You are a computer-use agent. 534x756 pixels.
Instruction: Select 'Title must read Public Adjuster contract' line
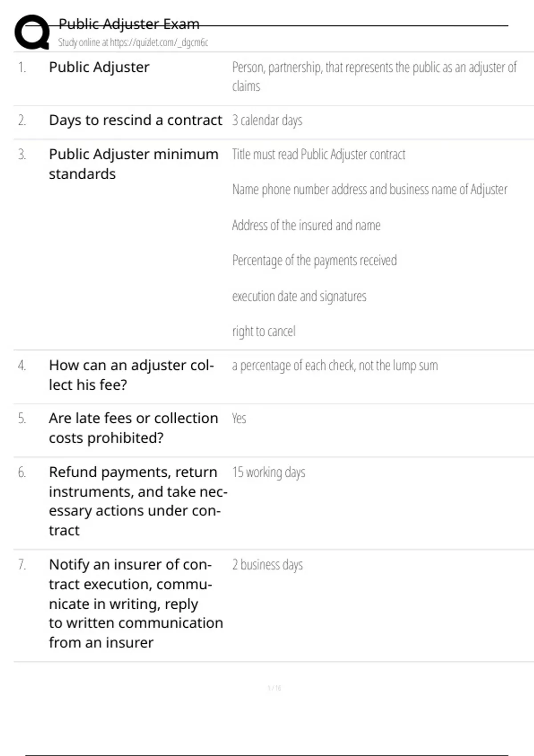coord(319,154)
